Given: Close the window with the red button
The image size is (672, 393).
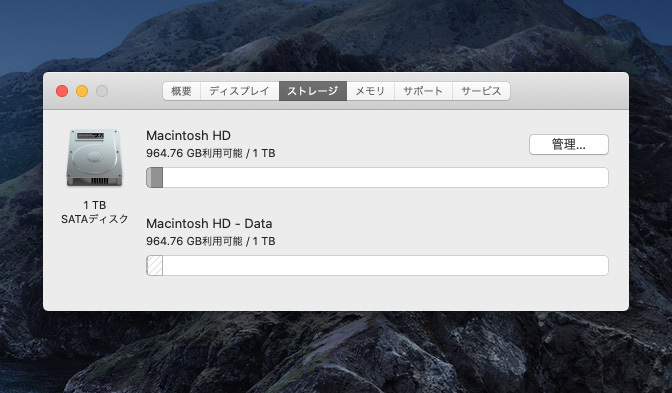Looking at the screenshot, I should click(62, 91).
